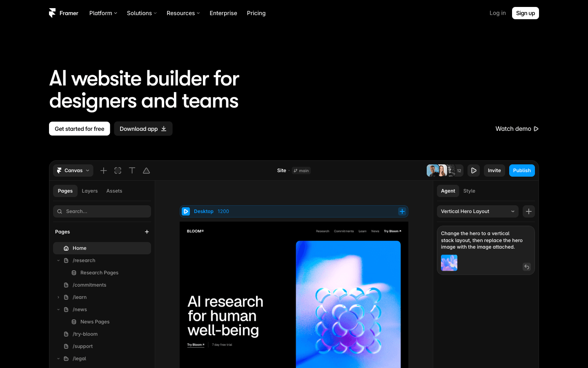Switch to the Agent tab
Image resolution: width=588 pixels, height=368 pixels.
pos(448,191)
